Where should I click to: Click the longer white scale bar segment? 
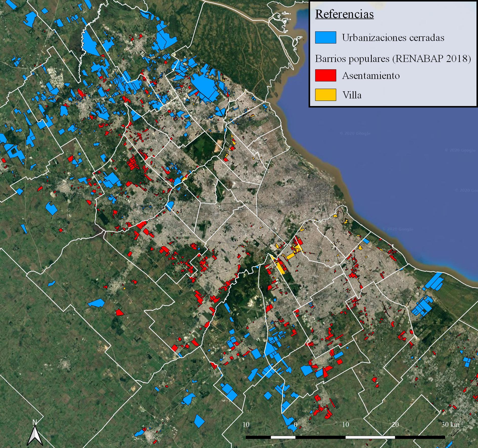[370, 437]
